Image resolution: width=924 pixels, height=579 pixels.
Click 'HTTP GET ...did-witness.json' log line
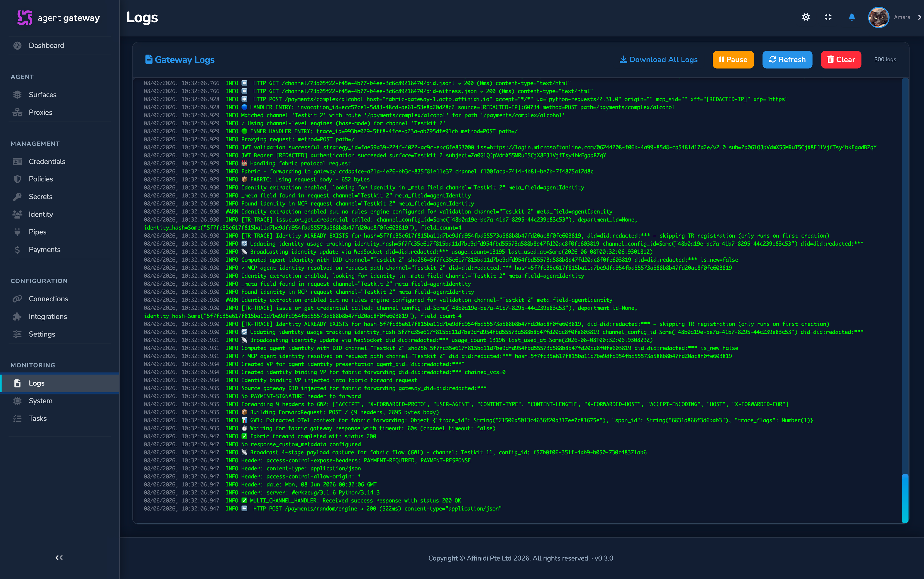(x=368, y=91)
